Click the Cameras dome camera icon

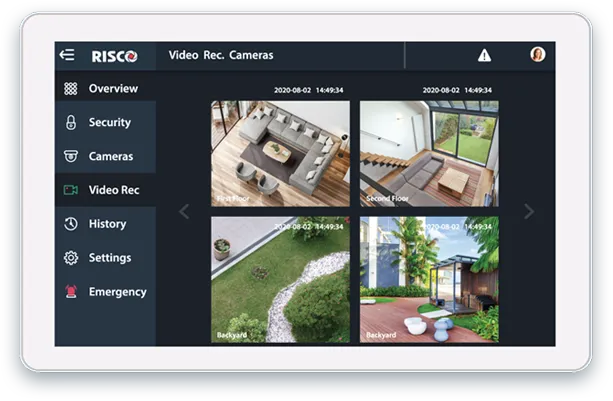pyautogui.click(x=71, y=156)
